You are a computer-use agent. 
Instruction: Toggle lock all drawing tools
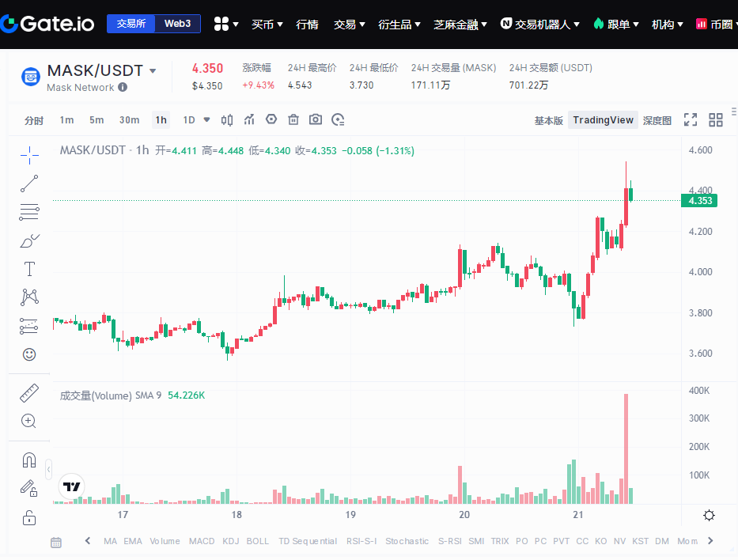[29, 517]
